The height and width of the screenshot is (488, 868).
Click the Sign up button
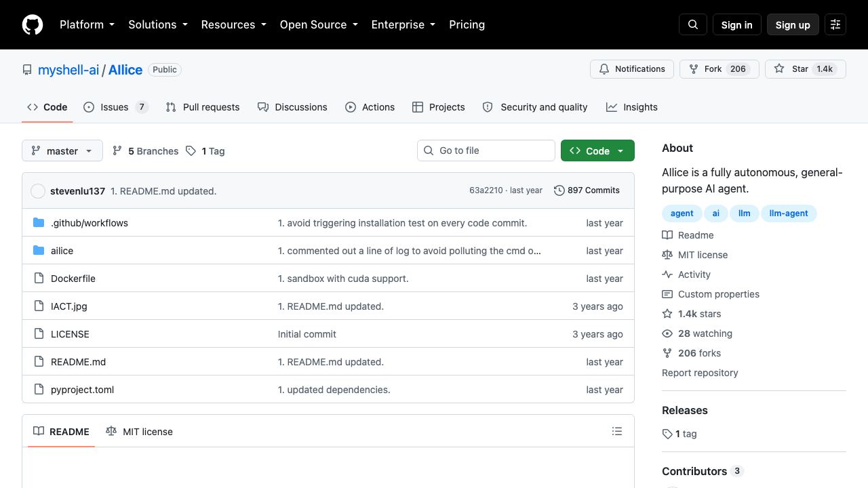(x=793, y=24)
